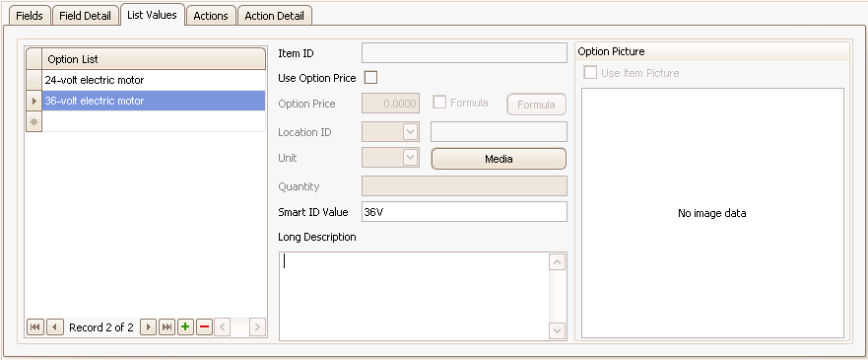
Task: Select 24-volt electric motor row
Action: click(154, 80)
